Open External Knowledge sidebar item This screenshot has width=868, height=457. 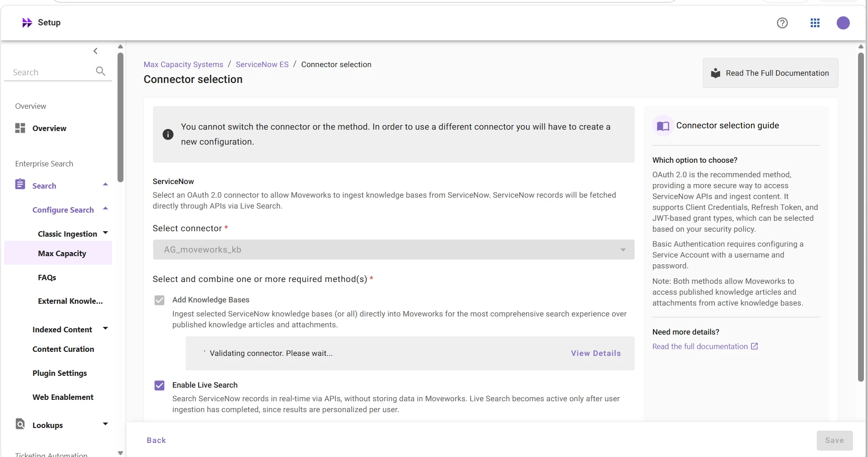[x=70, y=301]
